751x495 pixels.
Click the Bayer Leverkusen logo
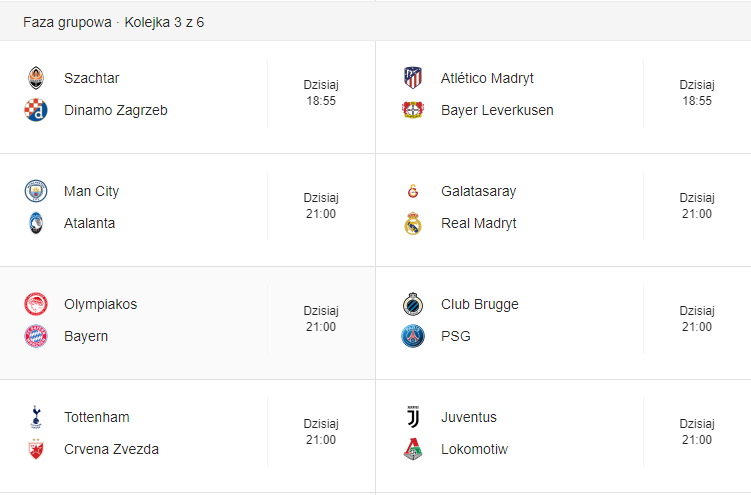413,110
